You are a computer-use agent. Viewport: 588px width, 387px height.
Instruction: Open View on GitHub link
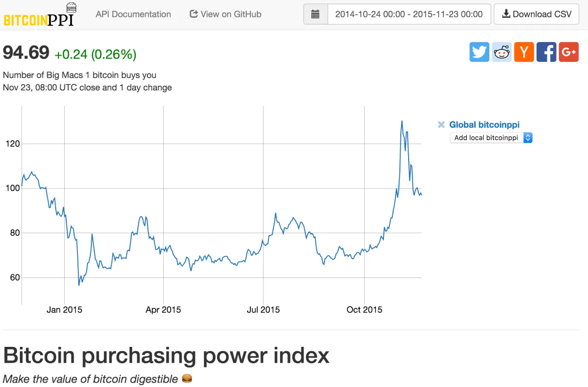[x=225, y=15]
